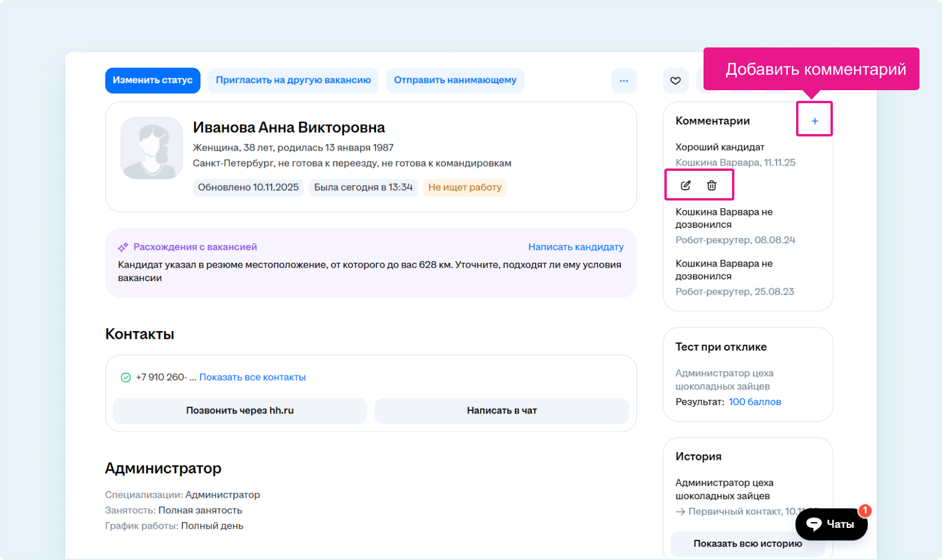
Task: Click the Первичный контакт history entry
Action: (736, 511)
